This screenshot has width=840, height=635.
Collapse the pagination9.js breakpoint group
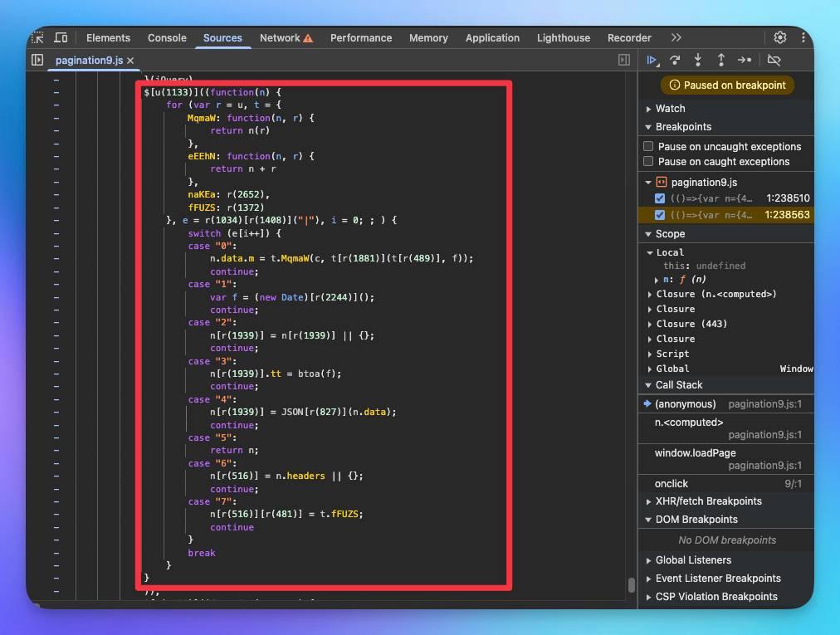click(x=648, y=183)
